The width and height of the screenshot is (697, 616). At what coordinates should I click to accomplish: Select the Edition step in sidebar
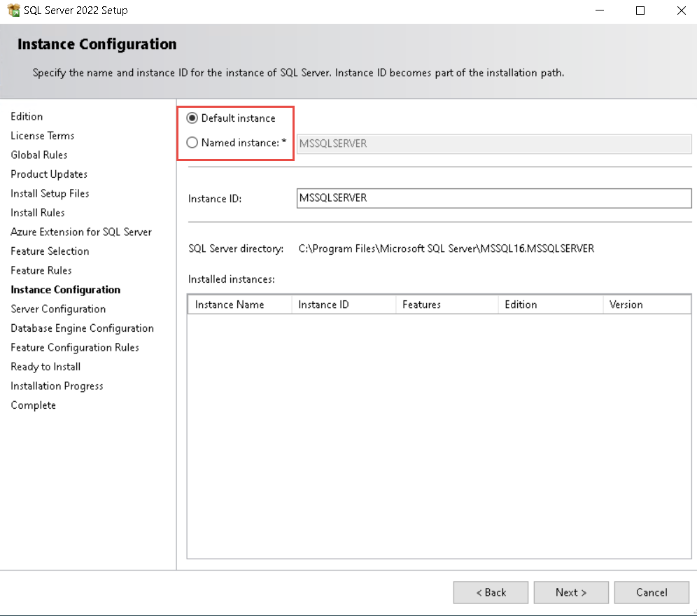coord(27,116)
